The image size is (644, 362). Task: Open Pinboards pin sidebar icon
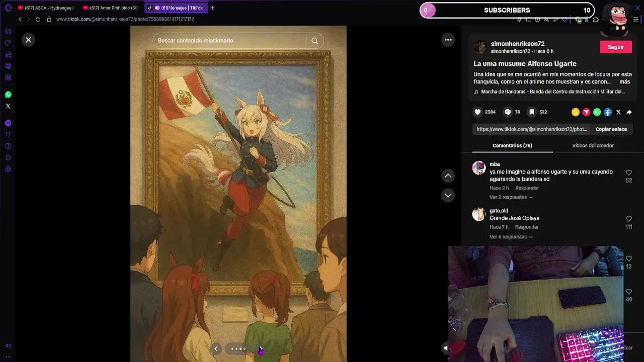pos(8,135)
